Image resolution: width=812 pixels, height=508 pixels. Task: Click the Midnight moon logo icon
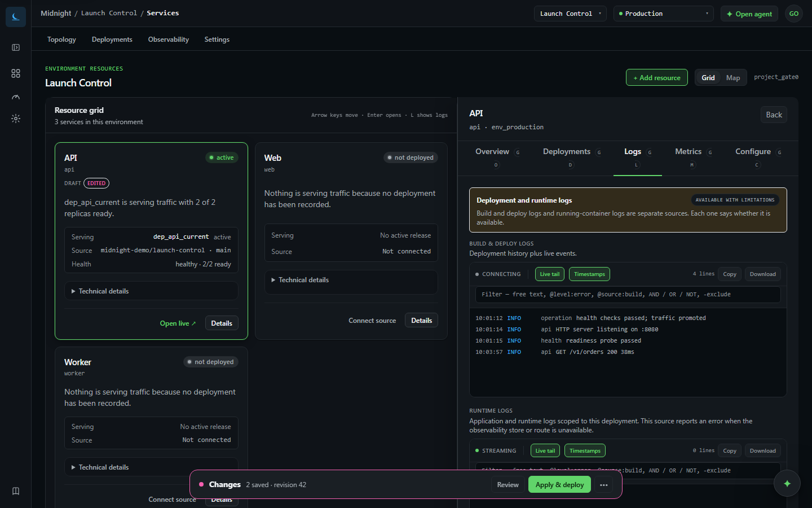pos(16,17)
